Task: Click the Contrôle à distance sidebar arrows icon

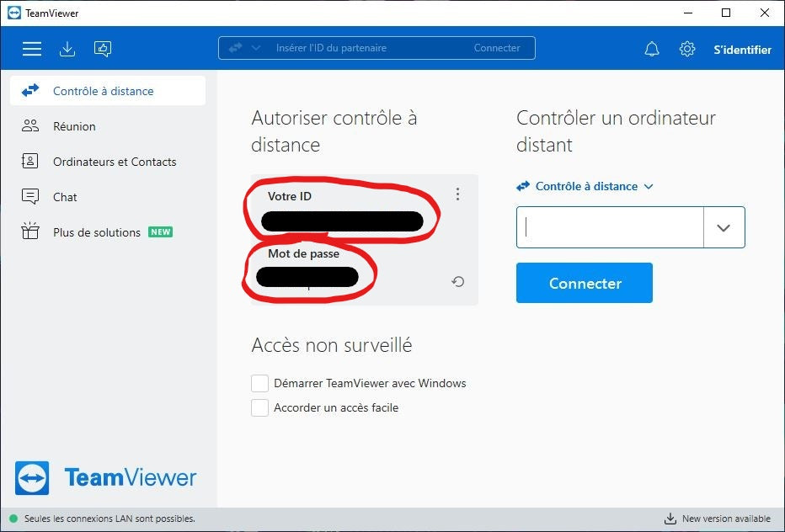Action: point(30,91)
